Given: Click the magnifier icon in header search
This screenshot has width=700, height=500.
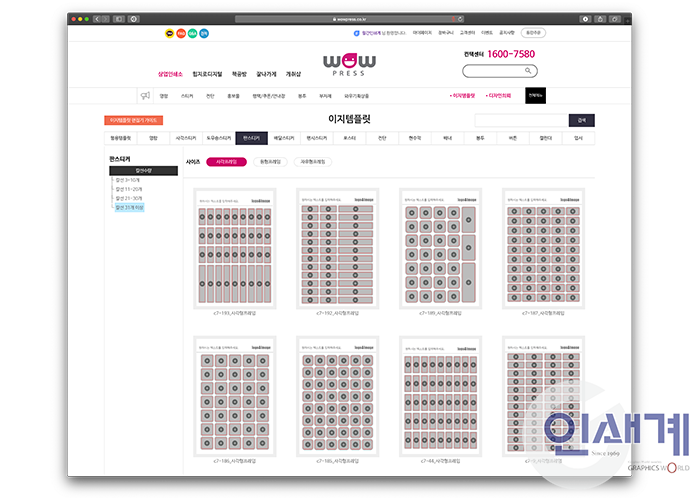Looking at the screenshot, I should [x=528, y=71].
